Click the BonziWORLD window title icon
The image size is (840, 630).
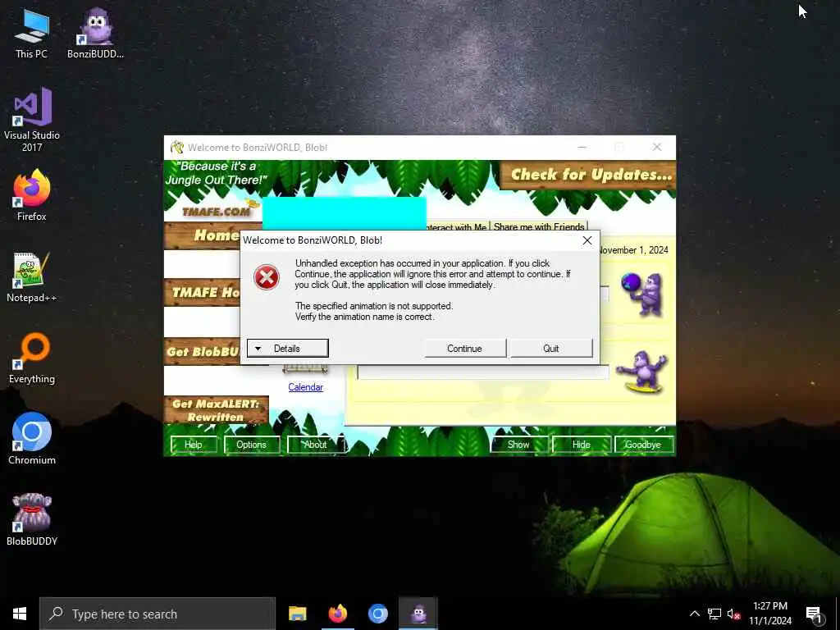tap(177, 148)
